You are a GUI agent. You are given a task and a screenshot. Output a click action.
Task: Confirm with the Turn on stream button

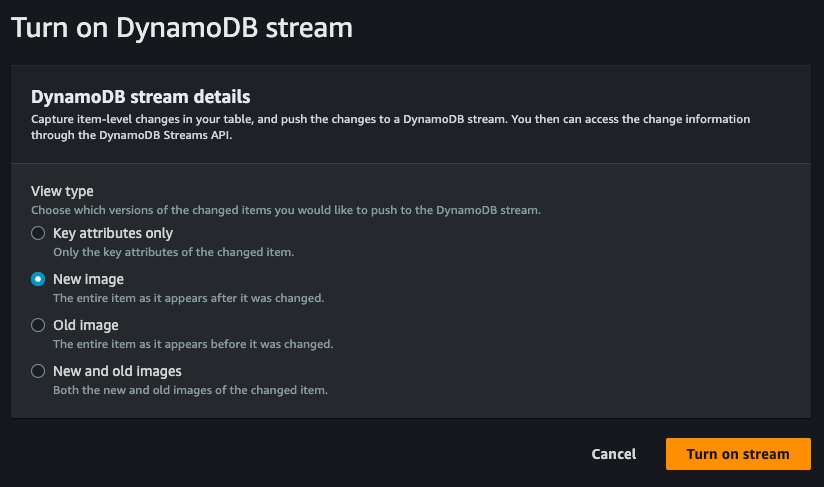click(738, 454)
